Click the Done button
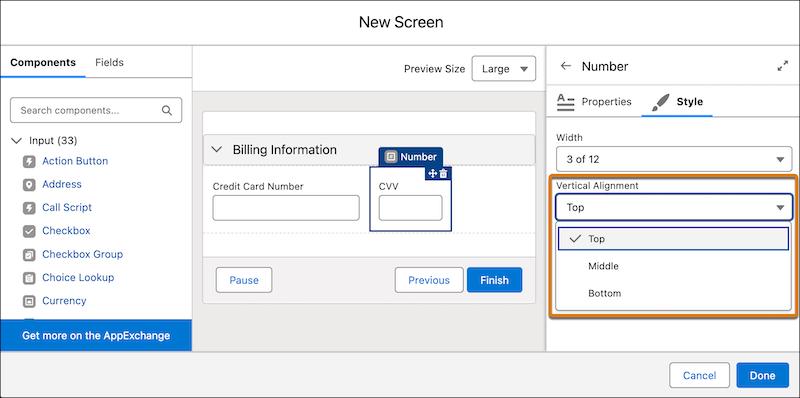The height and width of the screenshot is (398, 800). [762, 376]
